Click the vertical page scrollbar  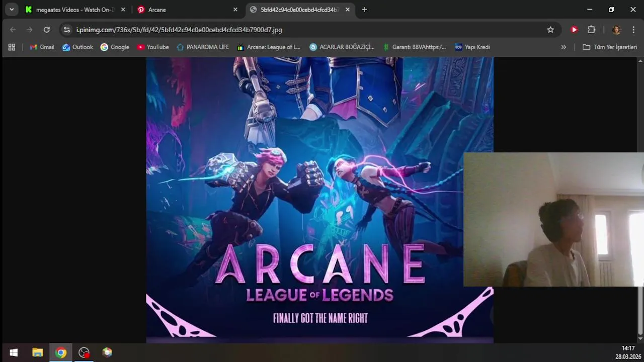pos(640,201)
